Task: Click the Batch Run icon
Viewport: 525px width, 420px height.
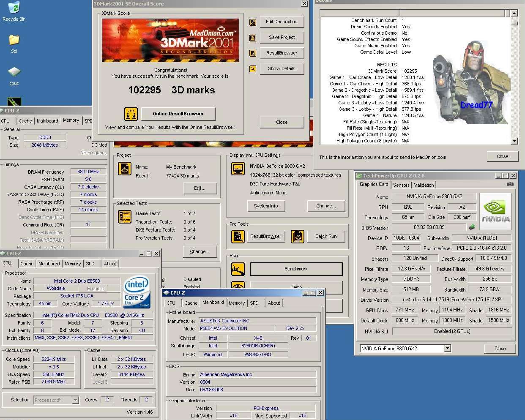Action: click(x=298, y=236)
